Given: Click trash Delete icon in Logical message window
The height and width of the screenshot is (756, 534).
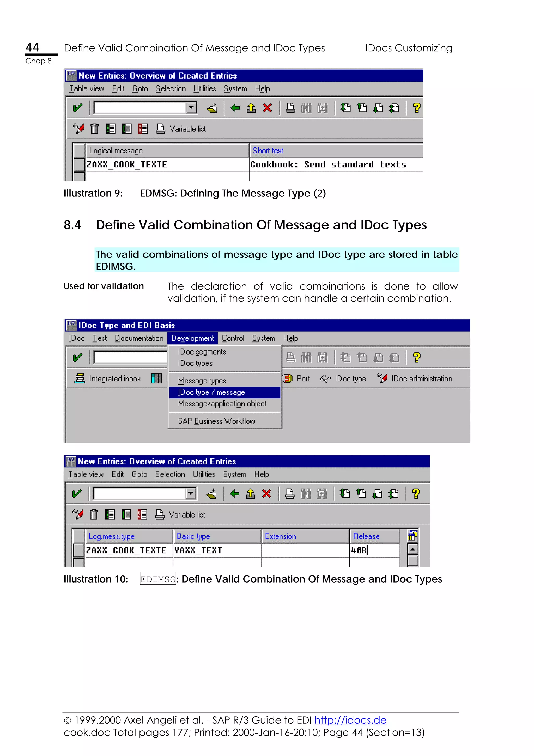Looking at the screenshot, I should point(94,128).
